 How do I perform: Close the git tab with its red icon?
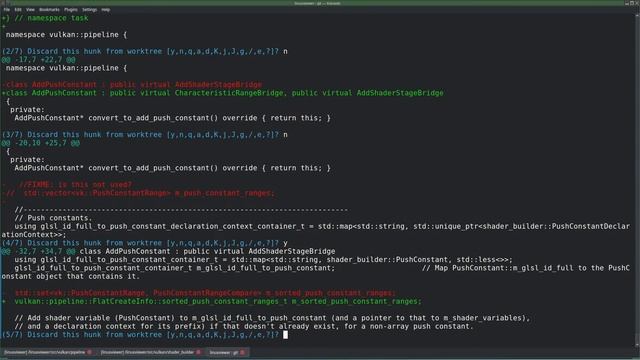(x=242, y=352)
